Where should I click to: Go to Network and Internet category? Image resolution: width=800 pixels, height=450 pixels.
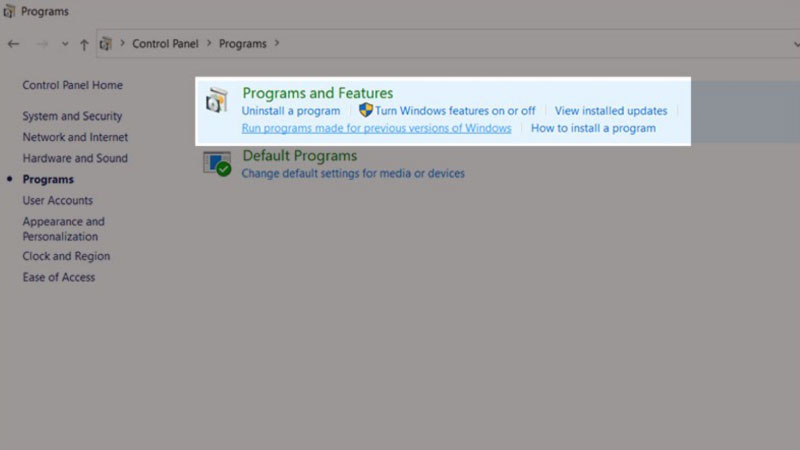pyautogui.click(x=75, y=137)
